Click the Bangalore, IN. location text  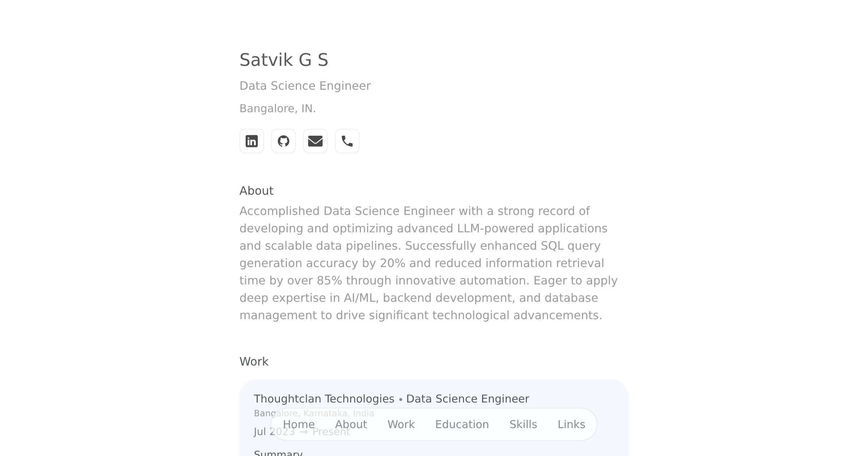coord(278,108)
